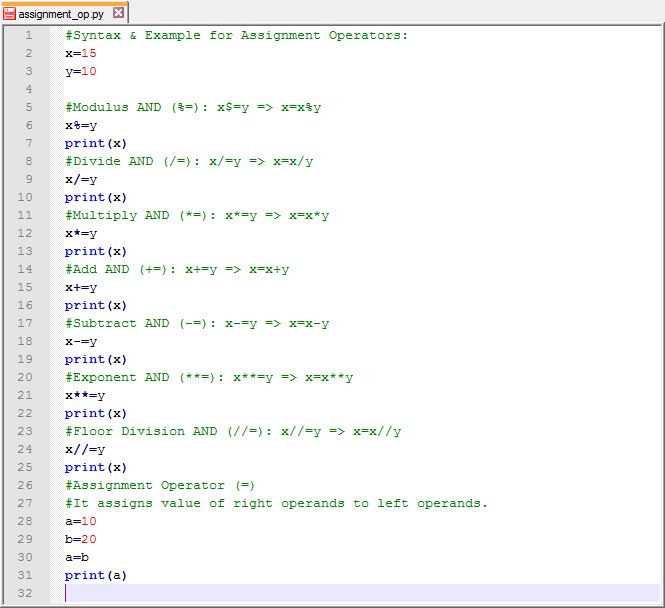This screenshot has height=608, width=665.
Task: Place cursor on line 'x=15'
Action: [x=81, y=53]
